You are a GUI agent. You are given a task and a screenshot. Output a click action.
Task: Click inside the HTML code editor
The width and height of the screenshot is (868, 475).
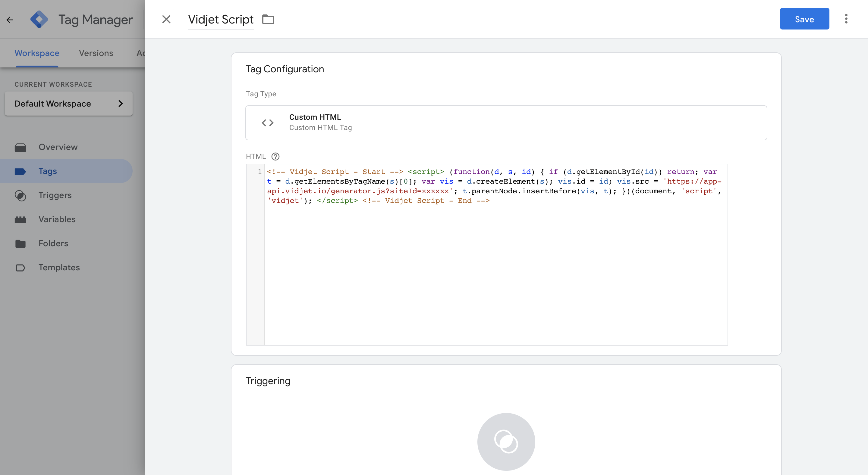point(495,269)
